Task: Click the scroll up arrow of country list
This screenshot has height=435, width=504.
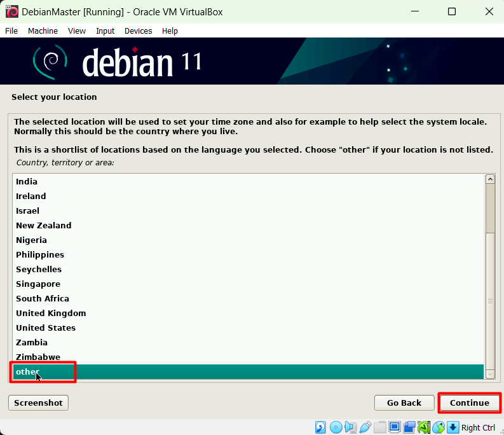Action: [x=490, y=179]
